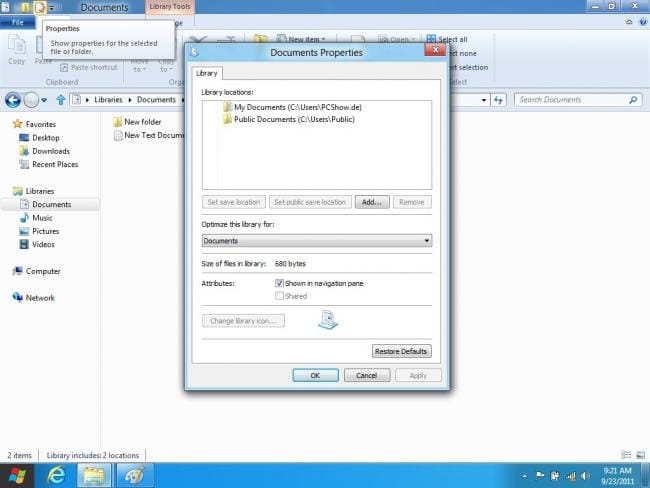Click the Action Center flag icon
This screenshot has width=650, height=488.
click(540, 476)
